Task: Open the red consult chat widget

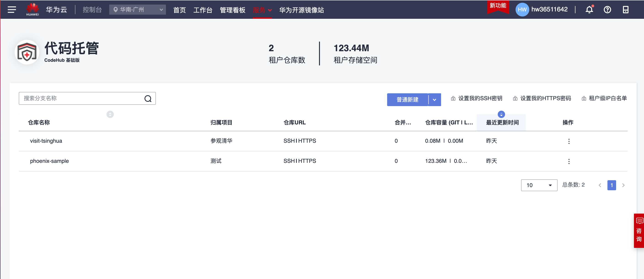Action: click(639, 231)
